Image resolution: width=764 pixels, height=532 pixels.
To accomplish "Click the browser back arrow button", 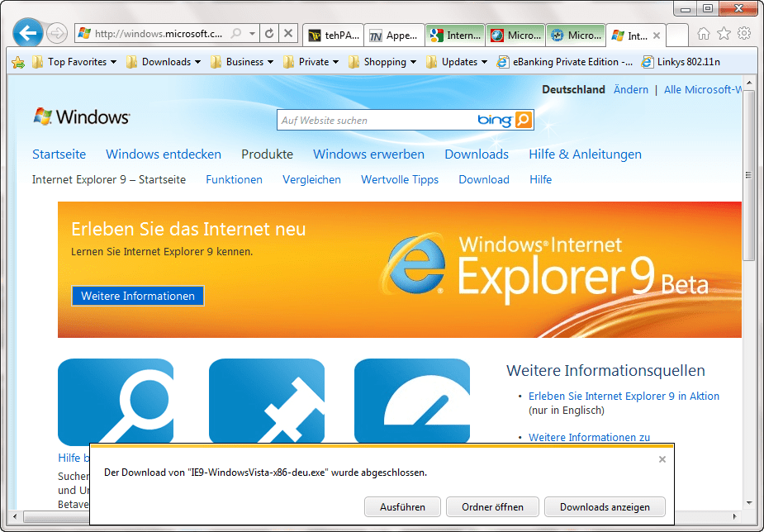I will tap(29, 33).
